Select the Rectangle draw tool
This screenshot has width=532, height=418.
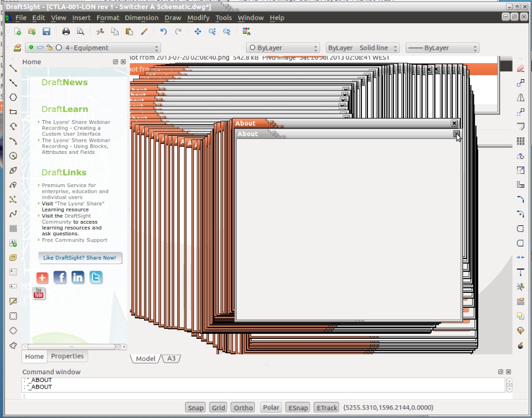[x=13, y=112]
